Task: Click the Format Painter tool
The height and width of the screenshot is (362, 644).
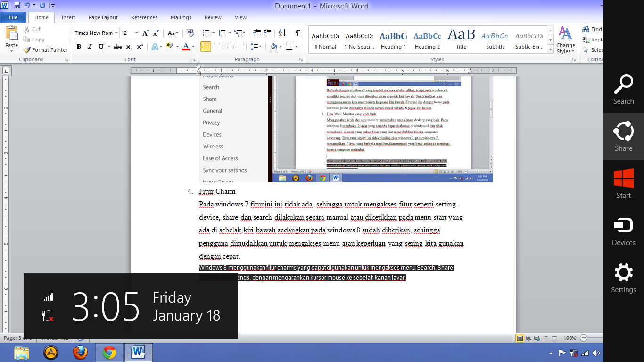Action: 45,50
